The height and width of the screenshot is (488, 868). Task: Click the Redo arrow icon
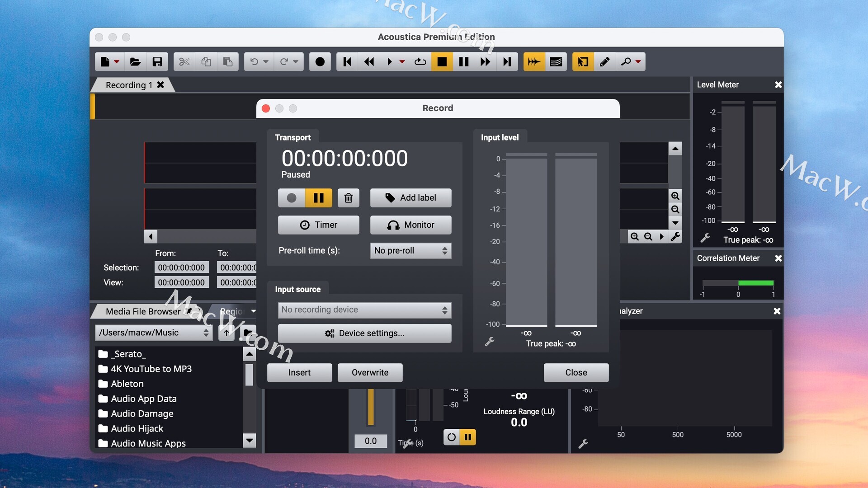(284, 62)
